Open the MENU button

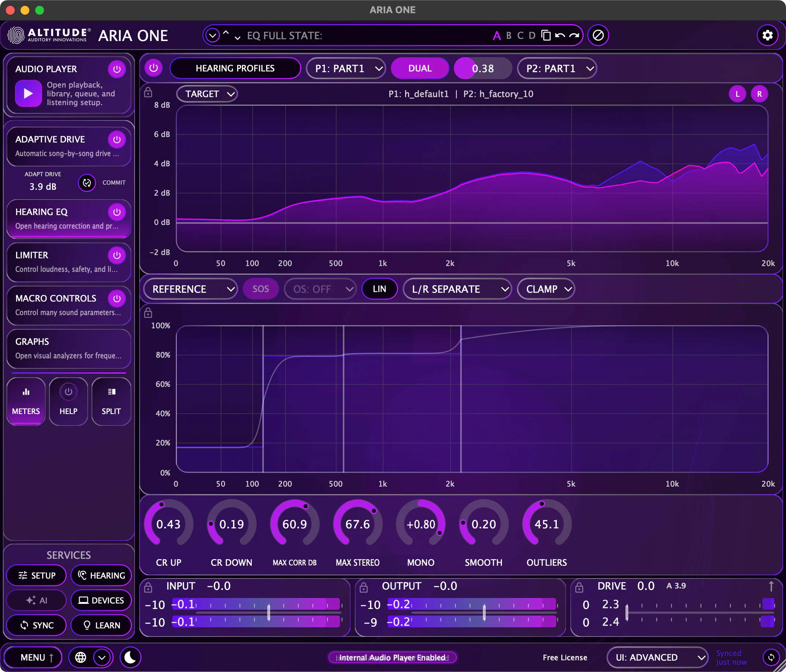pyautogui.click(x=33, y=657)
